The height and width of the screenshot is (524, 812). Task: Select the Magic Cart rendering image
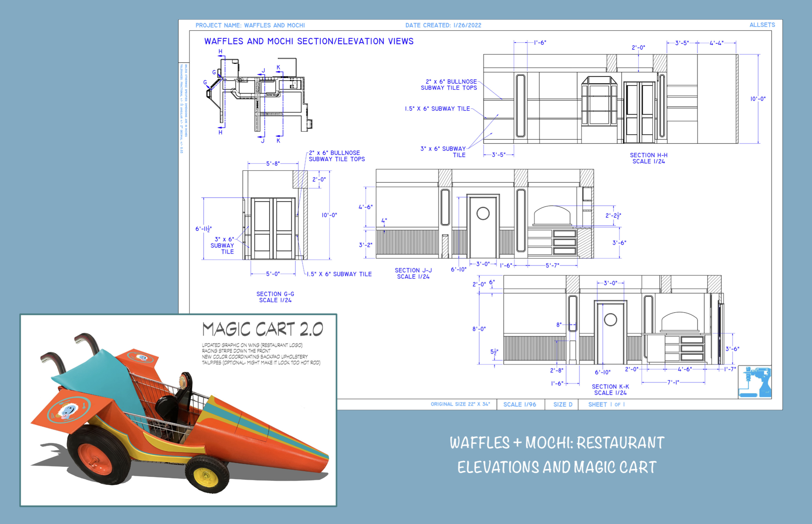pos(178,410)
